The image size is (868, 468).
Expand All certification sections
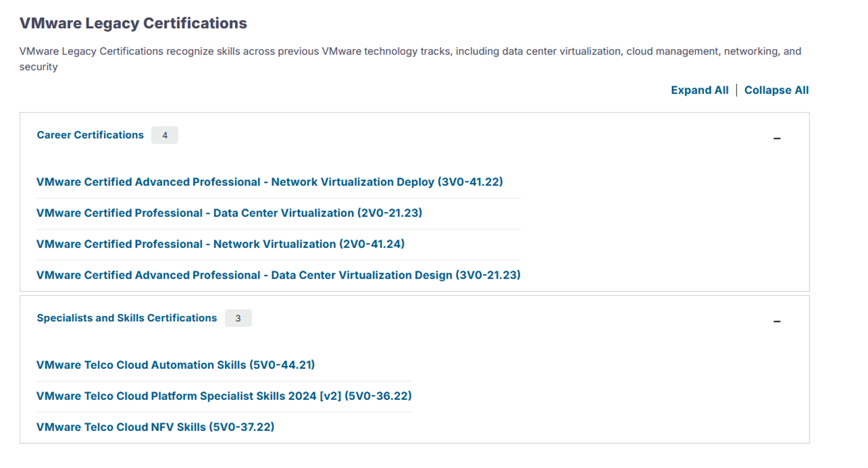coord(699,90)
